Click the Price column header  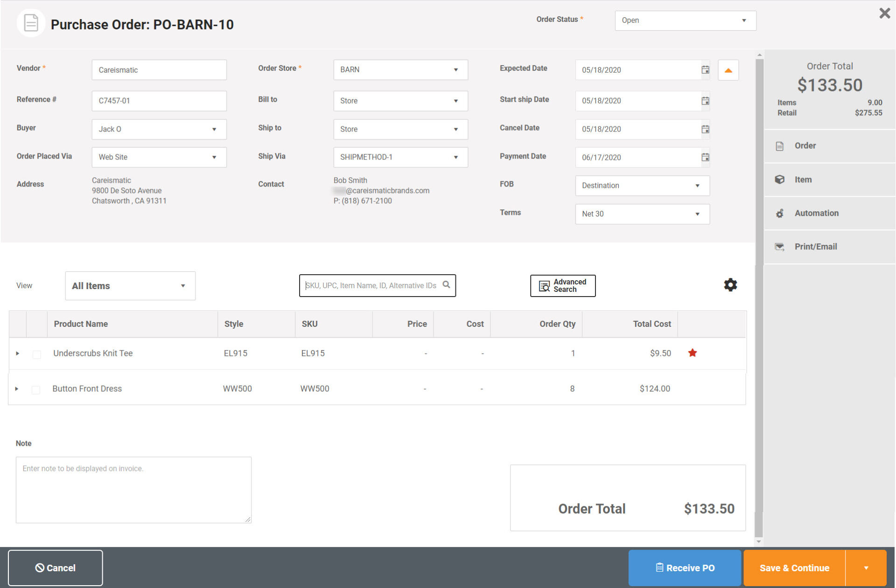pyautogui.click(x=403, y=324)
